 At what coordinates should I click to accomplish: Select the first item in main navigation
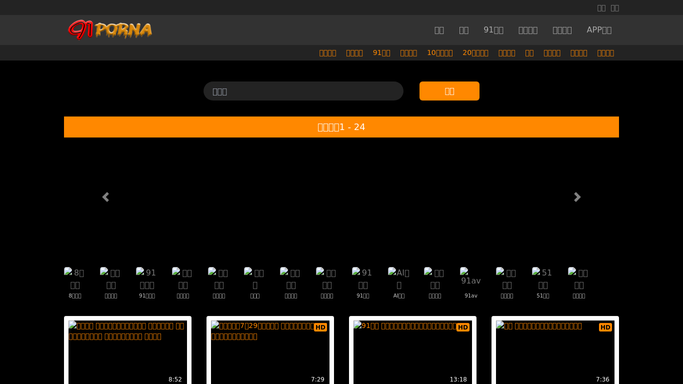coord(439,30)
